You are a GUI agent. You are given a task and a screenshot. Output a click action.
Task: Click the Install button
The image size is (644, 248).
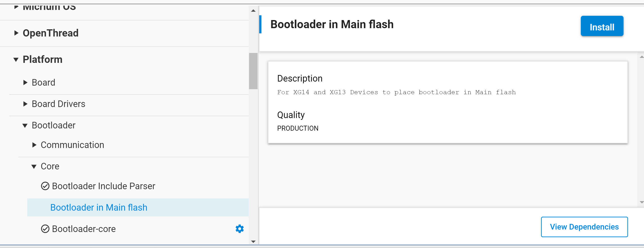602,26
